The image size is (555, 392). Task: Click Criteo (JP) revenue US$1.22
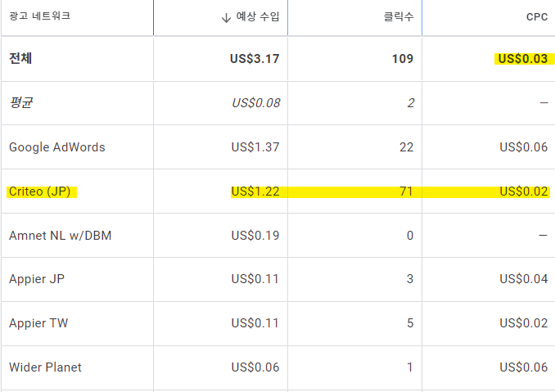coord(255,191)
